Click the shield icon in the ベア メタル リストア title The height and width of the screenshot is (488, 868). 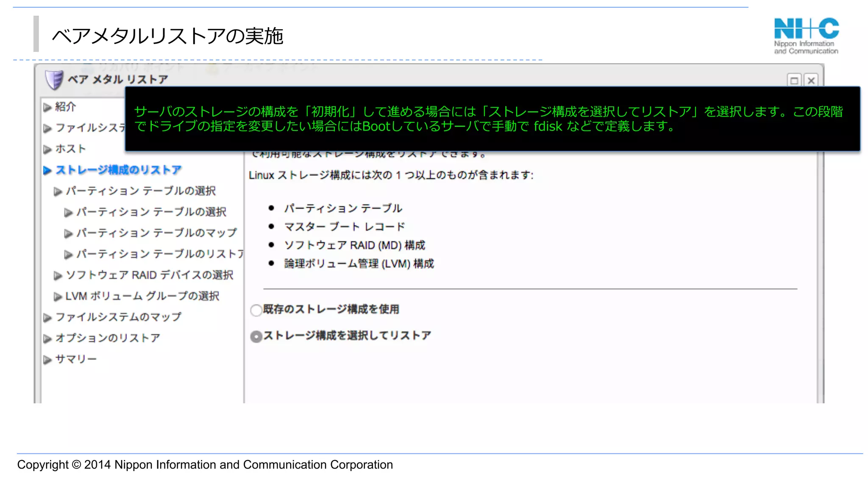coord(54,80)
